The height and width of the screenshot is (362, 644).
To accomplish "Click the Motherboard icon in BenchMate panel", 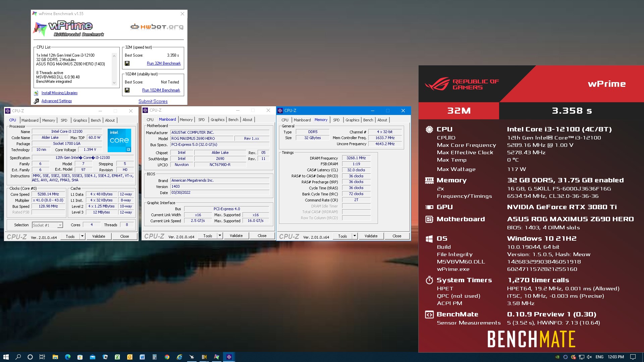I will 429,219.
